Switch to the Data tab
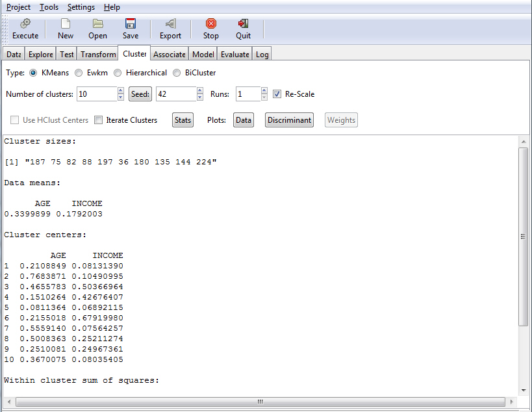This screenshot has height=412, width=532. click(x=14, y=55)
